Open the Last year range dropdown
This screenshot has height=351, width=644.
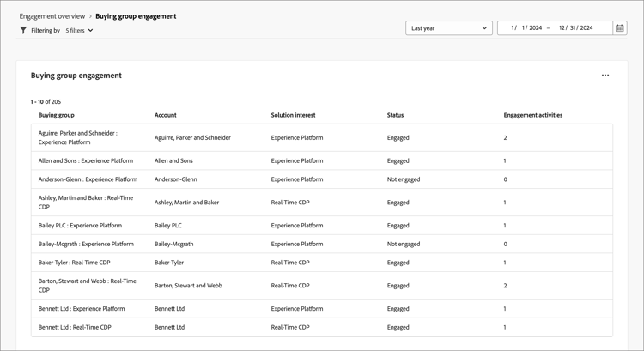[x=448, y=28]
